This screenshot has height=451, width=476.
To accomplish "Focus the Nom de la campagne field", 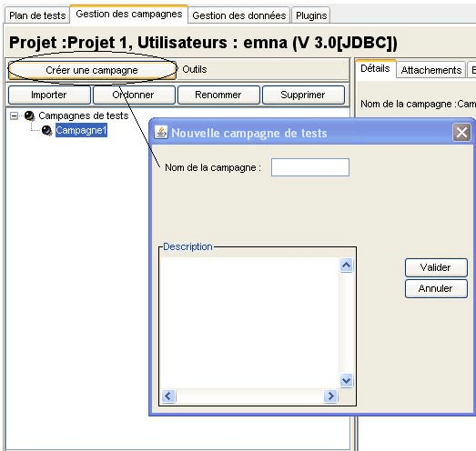I will pos(310,167).
